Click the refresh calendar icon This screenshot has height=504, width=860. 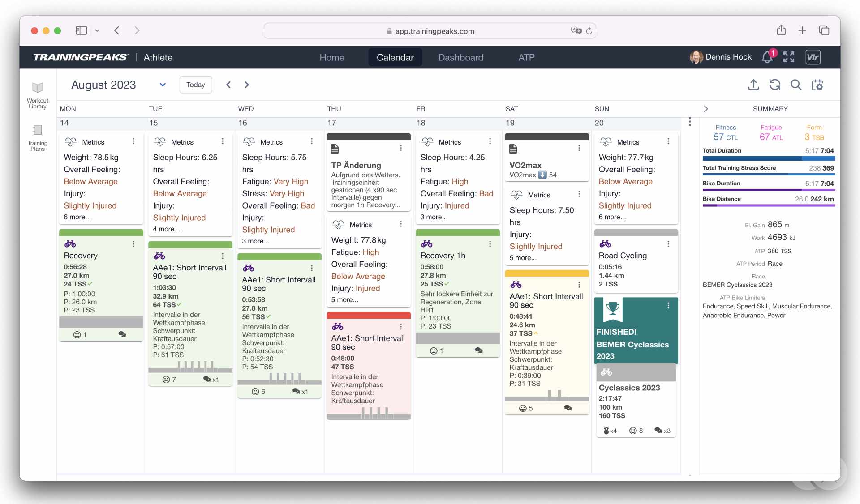click(x=775, y=85)
